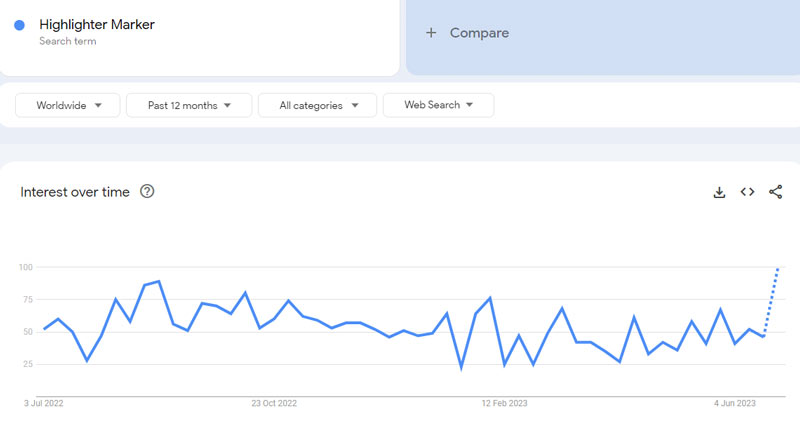This screenshot has width=800, height=422.
Task: Click the Interest over time heading
Action: 75,192
